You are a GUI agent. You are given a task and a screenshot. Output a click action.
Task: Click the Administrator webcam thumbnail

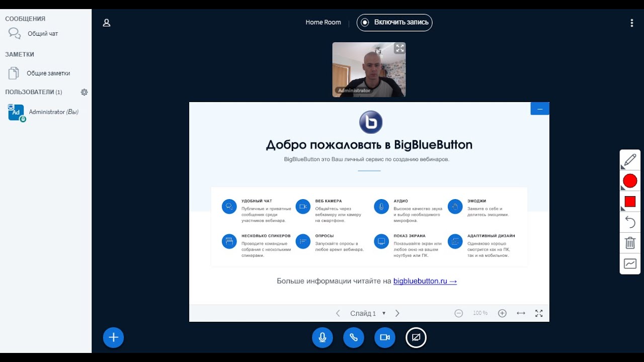click(x=369, y=69)
